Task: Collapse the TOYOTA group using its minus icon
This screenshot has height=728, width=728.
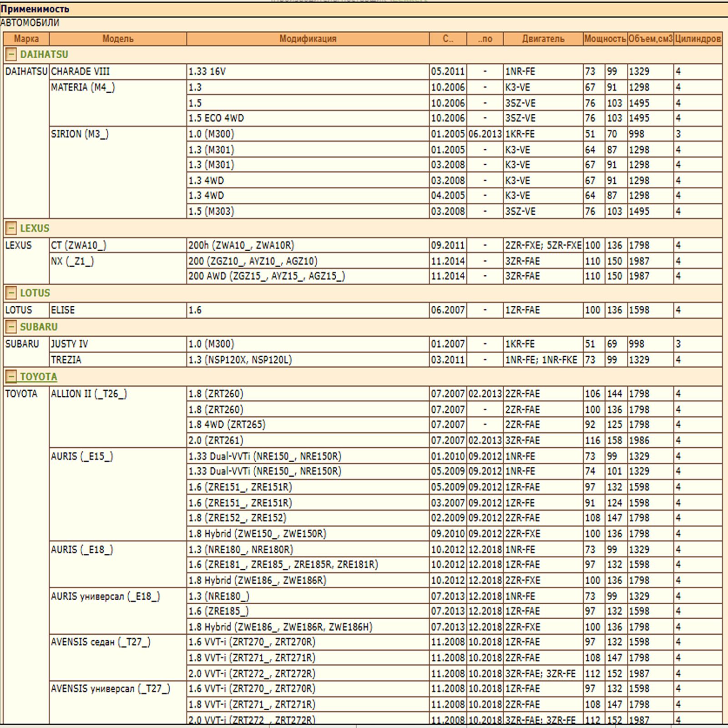Action: coord(11,377)
